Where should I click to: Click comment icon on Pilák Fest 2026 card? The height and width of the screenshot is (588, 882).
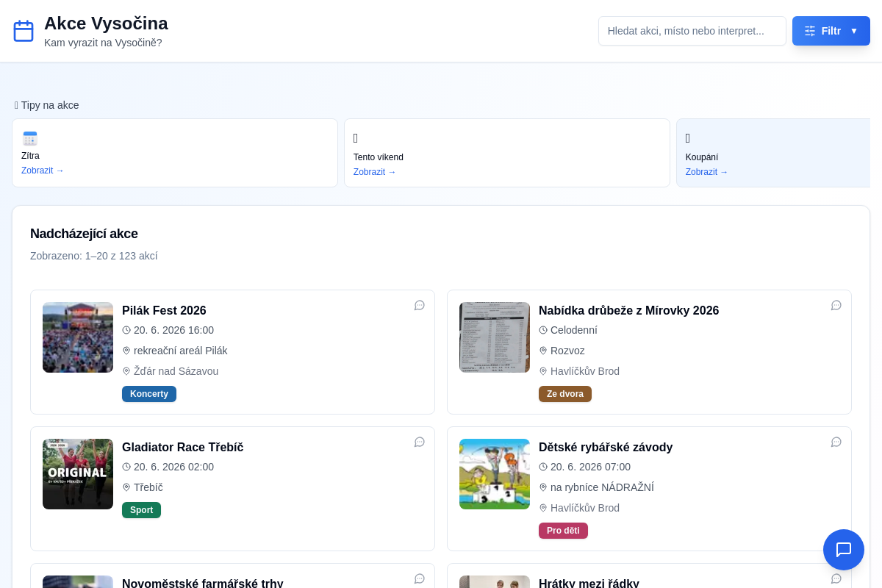click(x=420, y=305)
